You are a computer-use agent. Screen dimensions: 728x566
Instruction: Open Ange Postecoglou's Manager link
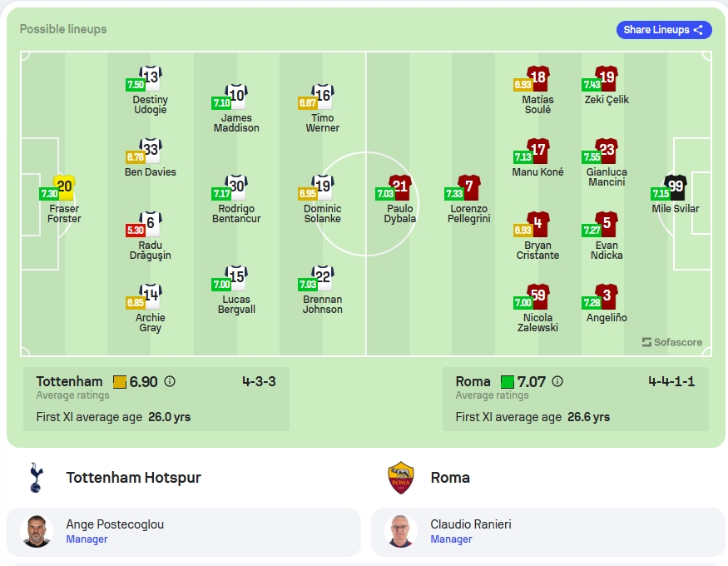coord(87,539)
